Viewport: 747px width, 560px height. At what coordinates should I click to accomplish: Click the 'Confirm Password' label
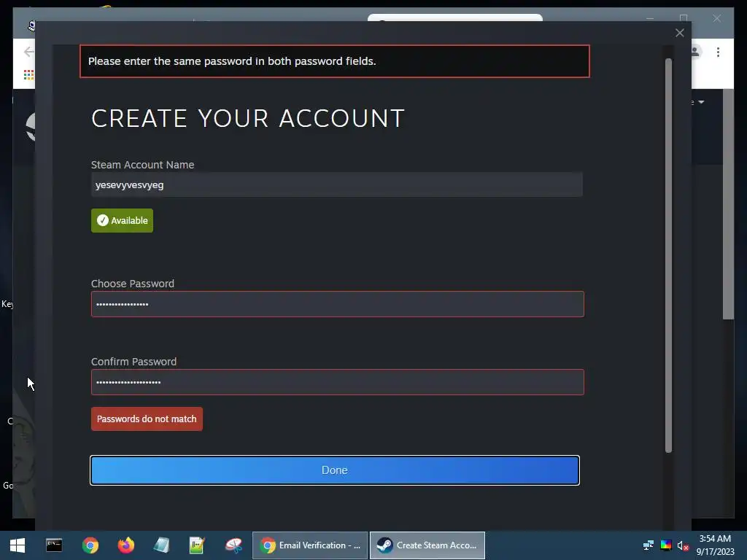tap(134, 362)
